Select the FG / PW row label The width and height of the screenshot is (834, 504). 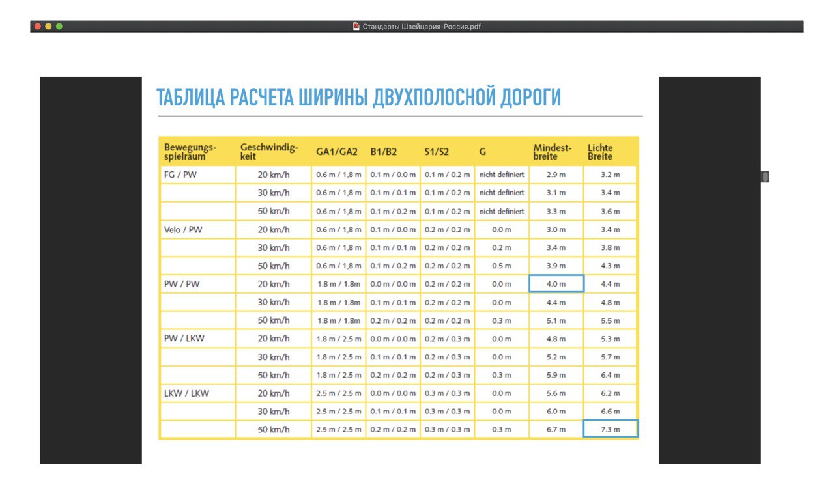(x=180, y=175)
